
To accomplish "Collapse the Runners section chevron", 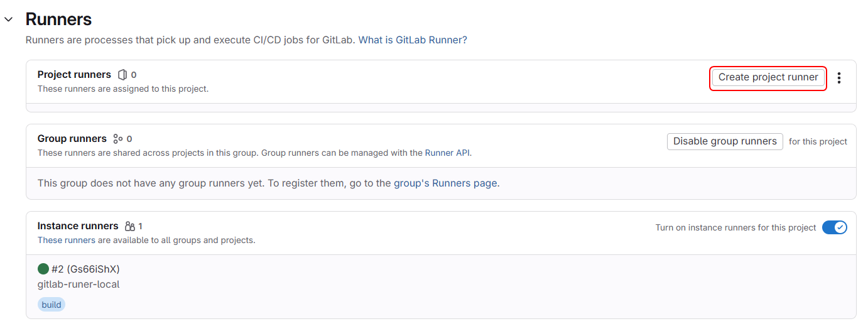I will coord(9,19).
